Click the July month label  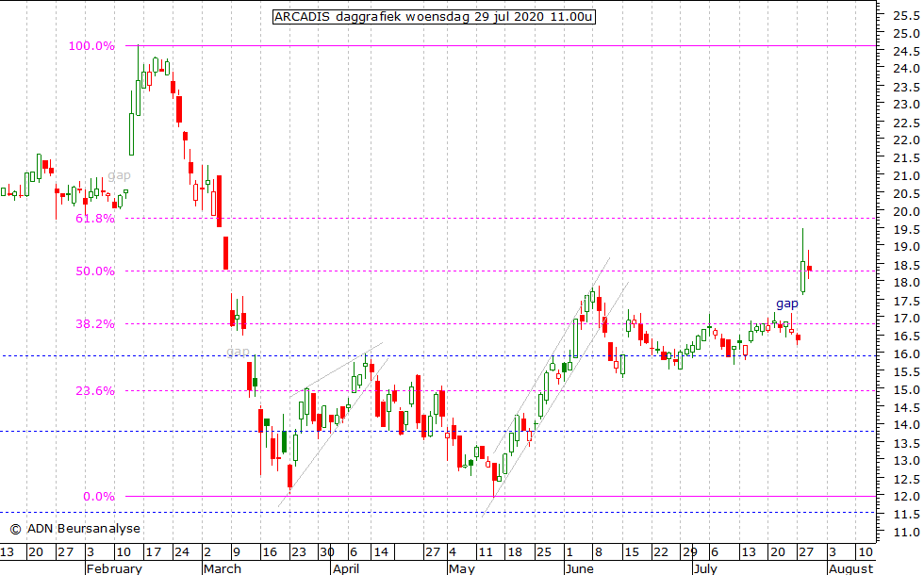(x=705, y=568)
